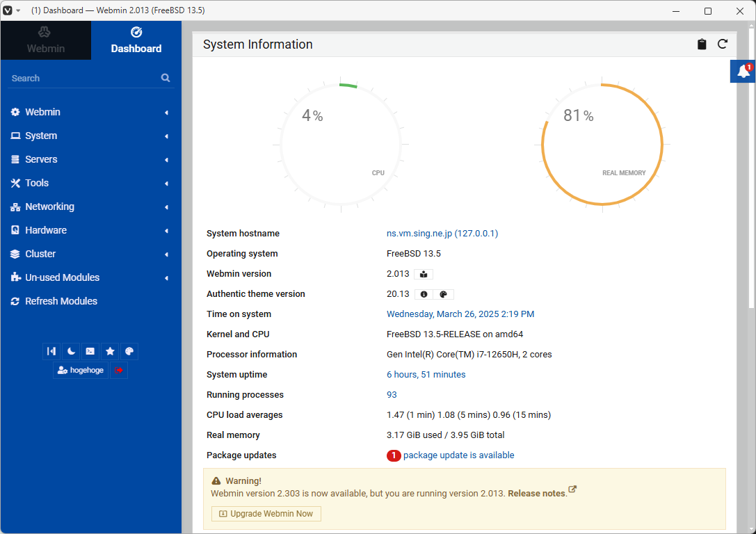Open the 6 hours, 51 minutes uptime link
This screenshot has height=534, width=756.
[426, 375]
